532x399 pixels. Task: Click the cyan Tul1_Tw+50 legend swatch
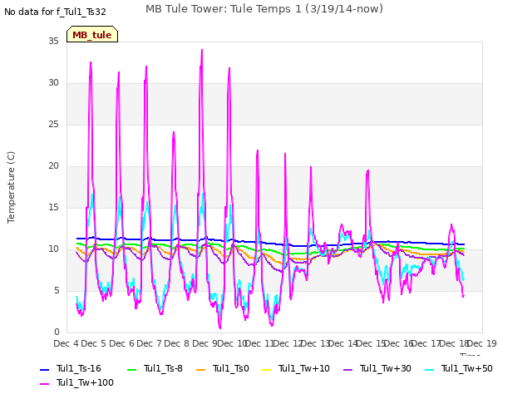(430, 369)
